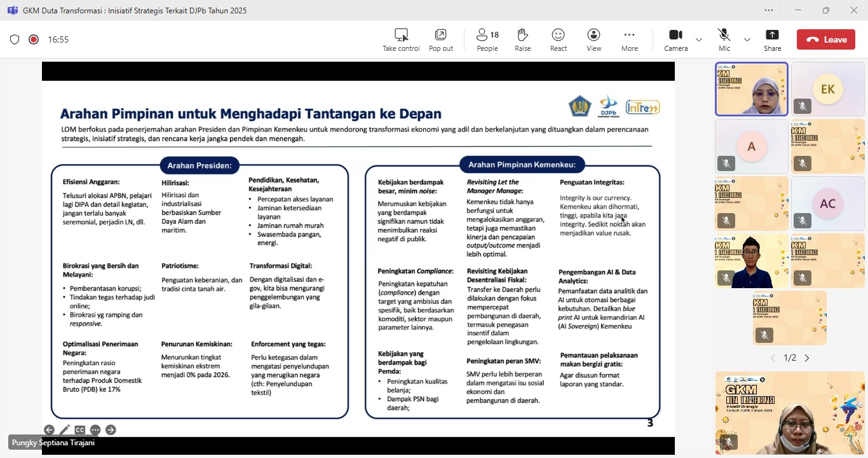868x458 pixels.
Task: Expand the Camera options dropdown arrow
Action: tap(699, 39)
